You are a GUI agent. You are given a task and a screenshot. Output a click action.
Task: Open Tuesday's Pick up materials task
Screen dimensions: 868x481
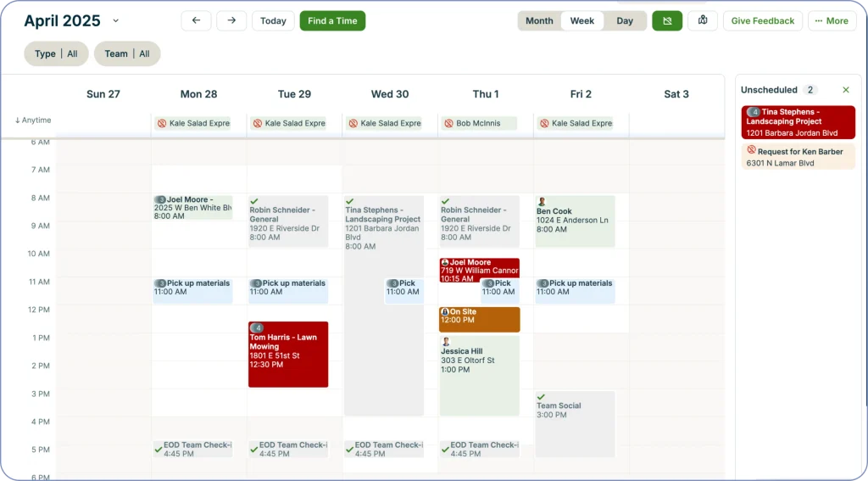pyautogui.click(x=288, y=291)
